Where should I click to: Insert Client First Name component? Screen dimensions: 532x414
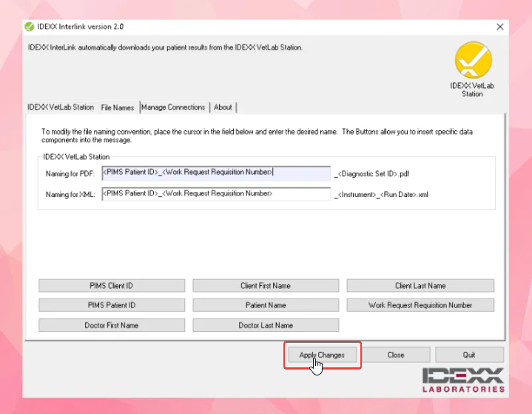point(266,286)
